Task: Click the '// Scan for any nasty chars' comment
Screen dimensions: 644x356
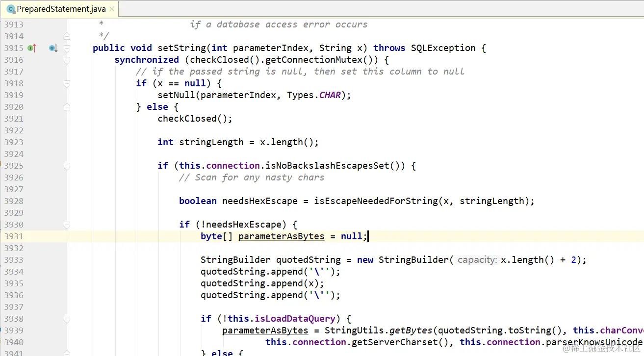Action: pos(252,178)
